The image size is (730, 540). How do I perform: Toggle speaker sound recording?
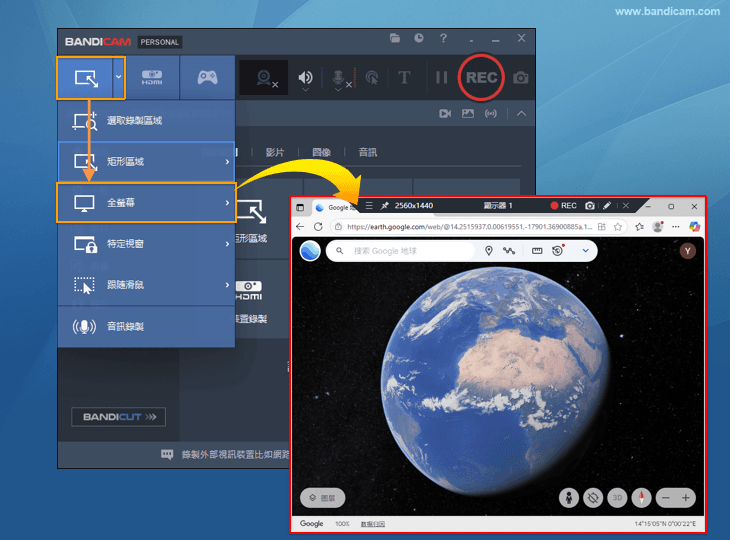305,78
